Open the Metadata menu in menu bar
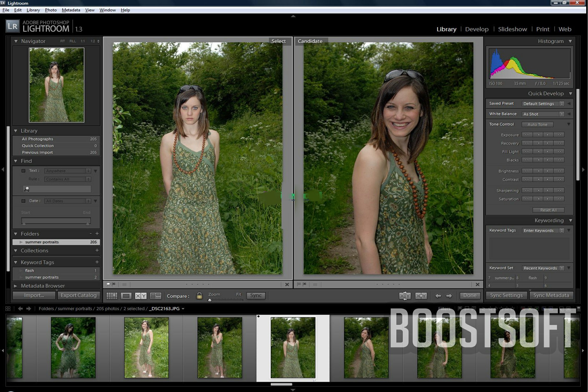This screenshot has width=588, height=392. tap(71, 10)
